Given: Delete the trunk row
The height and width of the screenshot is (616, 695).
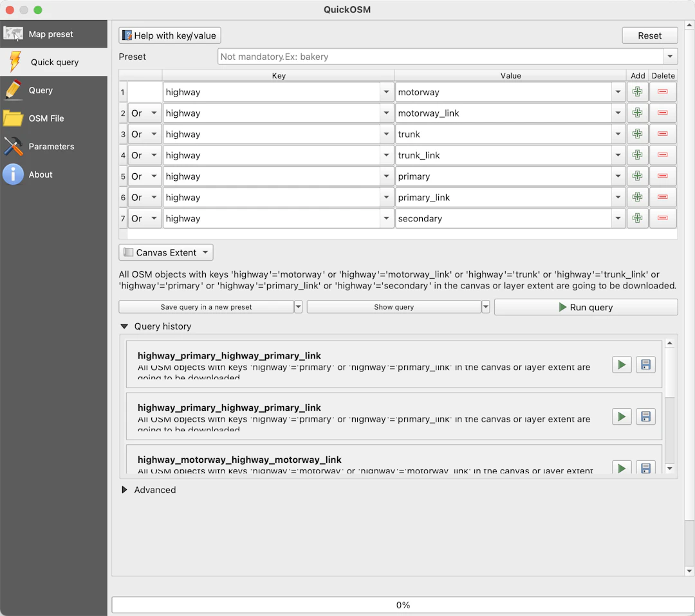Looking at the screenshot, I should tap(663, 134).
